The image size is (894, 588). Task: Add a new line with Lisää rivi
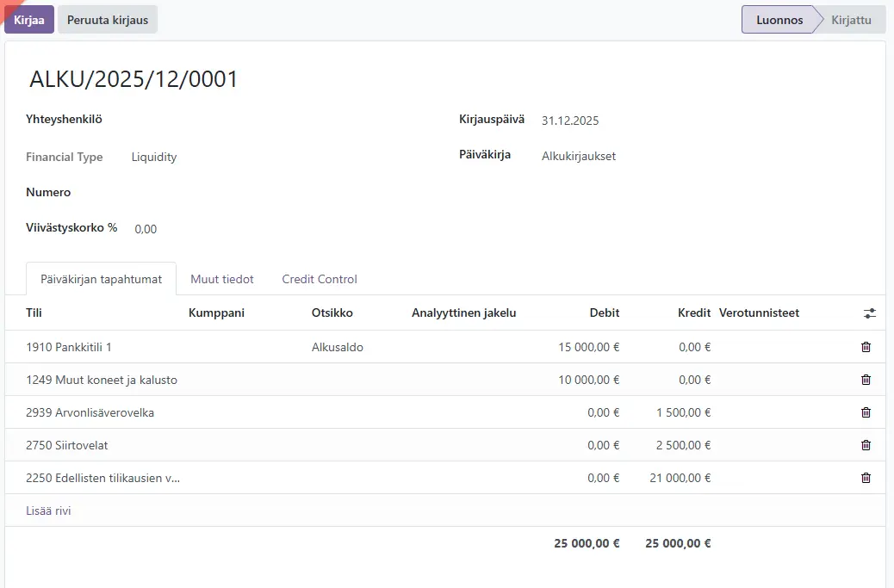pos(48,511)
